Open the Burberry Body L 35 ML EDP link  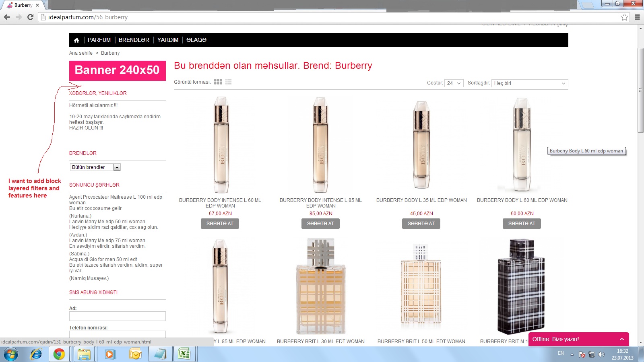click(x=421, y=200)
